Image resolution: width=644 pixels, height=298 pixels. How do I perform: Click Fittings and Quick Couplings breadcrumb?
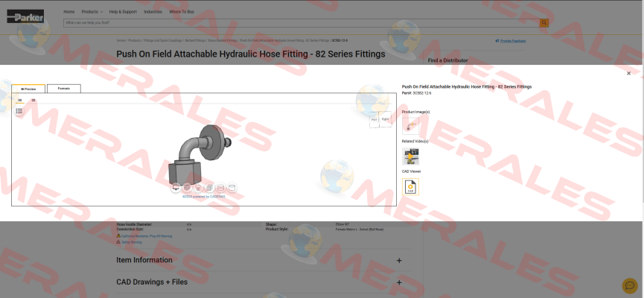pyautogui.click(x=163, y=41)
